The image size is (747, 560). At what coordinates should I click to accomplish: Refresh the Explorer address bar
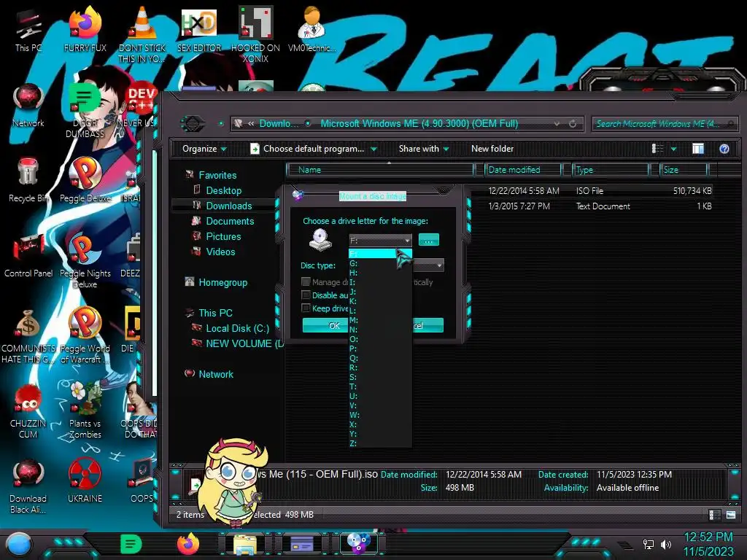click(x=573, y=124)
